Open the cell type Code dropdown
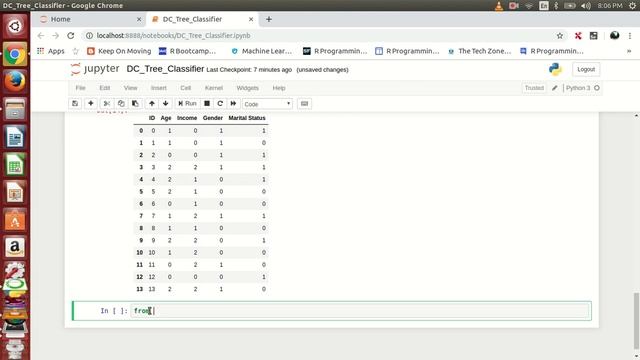The width and height of the screenshot is (640, 360). coord(267,104)
